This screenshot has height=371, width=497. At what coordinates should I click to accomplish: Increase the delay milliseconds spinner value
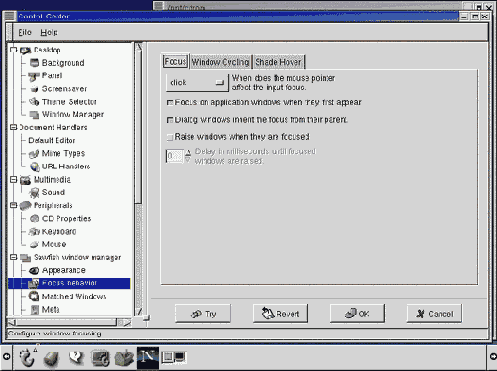[x=188, y=153]
